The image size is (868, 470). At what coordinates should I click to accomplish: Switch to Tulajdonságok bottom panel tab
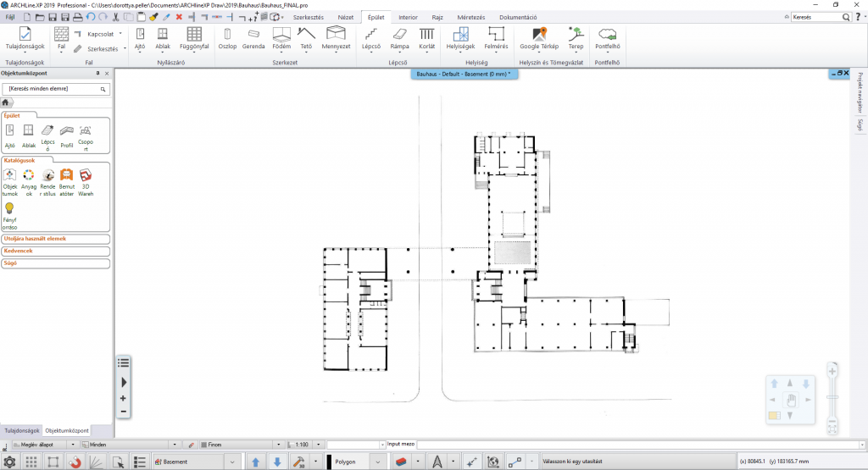[x=22, y=430]
